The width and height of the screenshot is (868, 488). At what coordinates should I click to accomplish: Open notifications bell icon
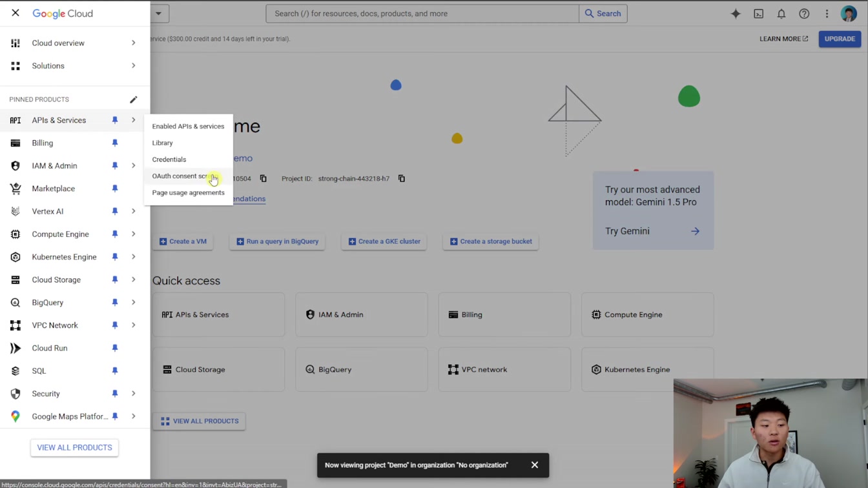click(x=781, y=14)
